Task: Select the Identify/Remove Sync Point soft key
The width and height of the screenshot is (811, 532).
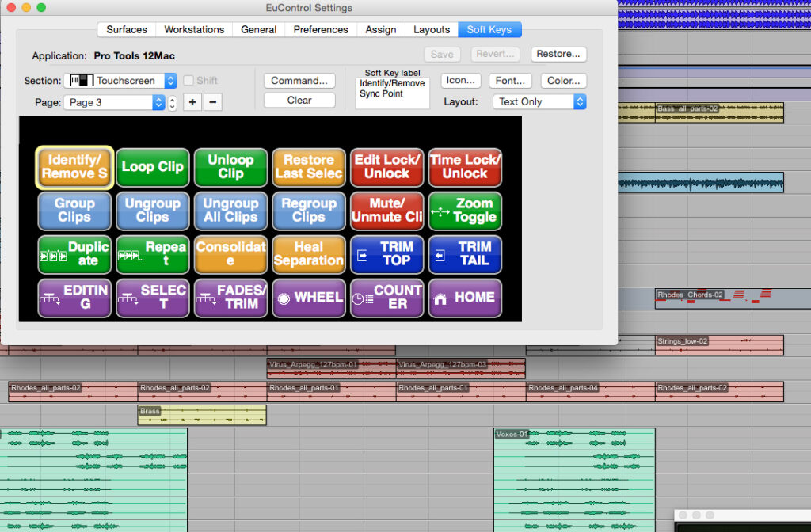Action: [74, 167]
